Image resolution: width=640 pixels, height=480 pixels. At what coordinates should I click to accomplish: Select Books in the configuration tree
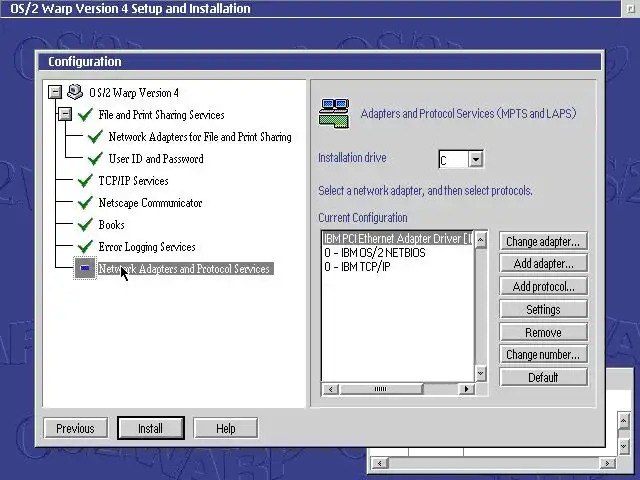click(111, 225)
